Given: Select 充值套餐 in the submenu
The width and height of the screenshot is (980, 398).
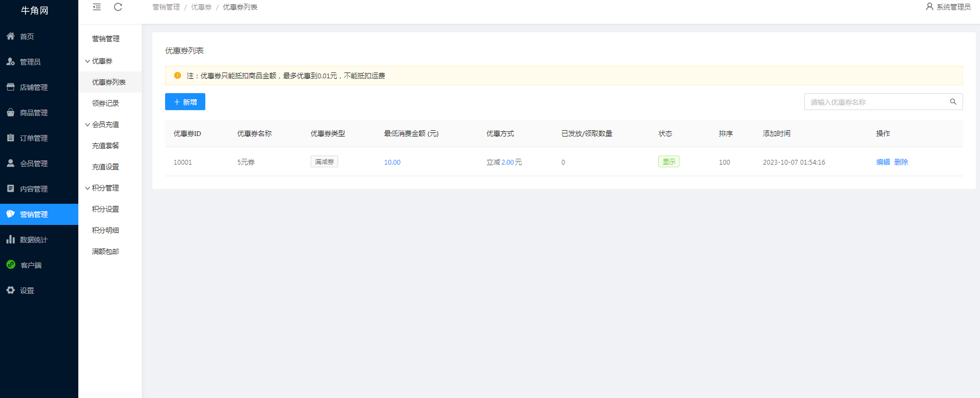Looking at the screenshot, I should click(x=105, y=146).
